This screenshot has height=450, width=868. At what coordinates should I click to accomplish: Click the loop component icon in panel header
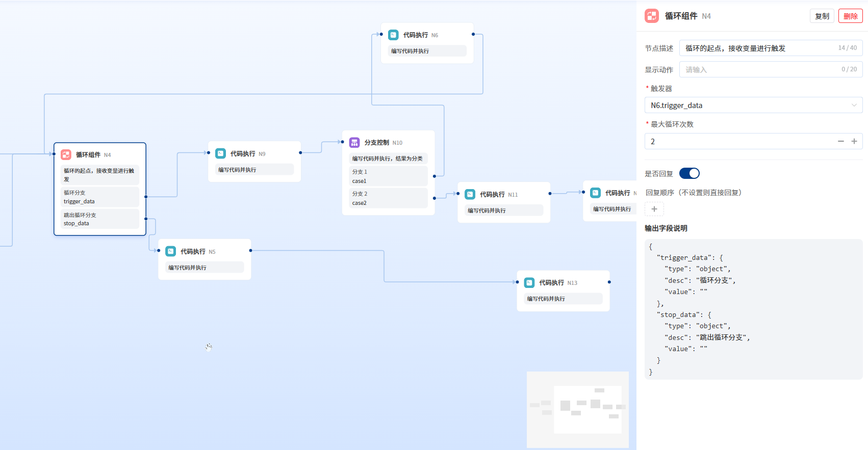coord(652,16)
